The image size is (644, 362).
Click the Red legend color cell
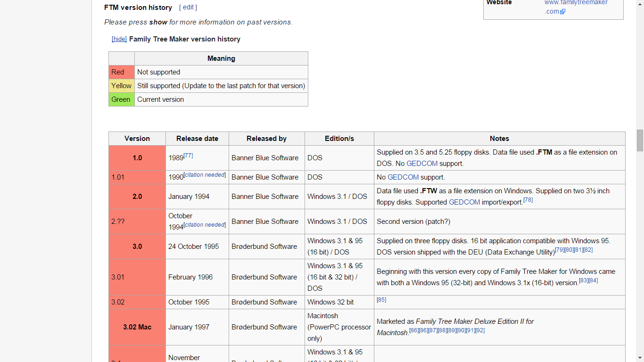[122, 72]
